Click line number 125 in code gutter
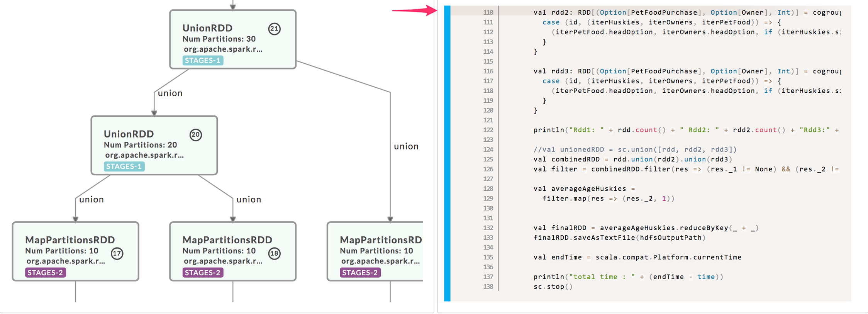868x314 pixels. point(488,159)
